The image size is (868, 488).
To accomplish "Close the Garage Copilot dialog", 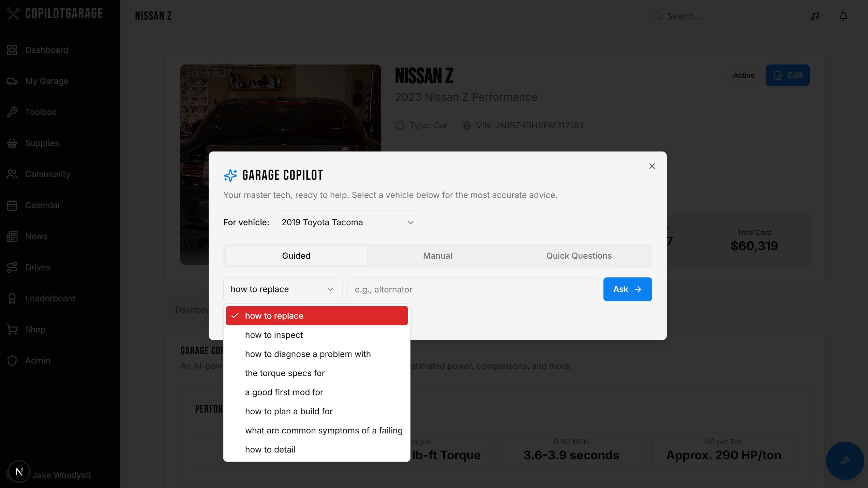I will (x=652, y=166).
